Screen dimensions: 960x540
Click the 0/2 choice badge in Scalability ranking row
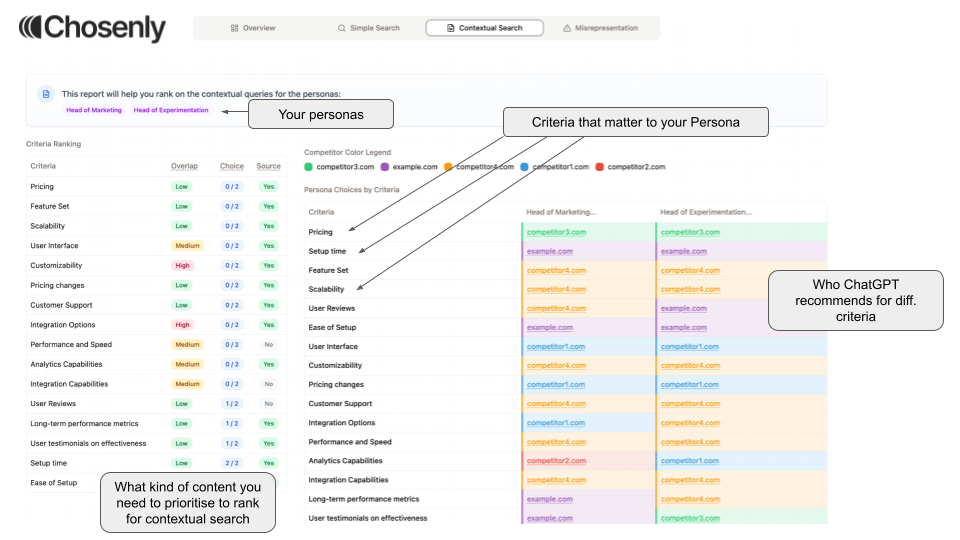pyautogui.click(x=231, y=226)
